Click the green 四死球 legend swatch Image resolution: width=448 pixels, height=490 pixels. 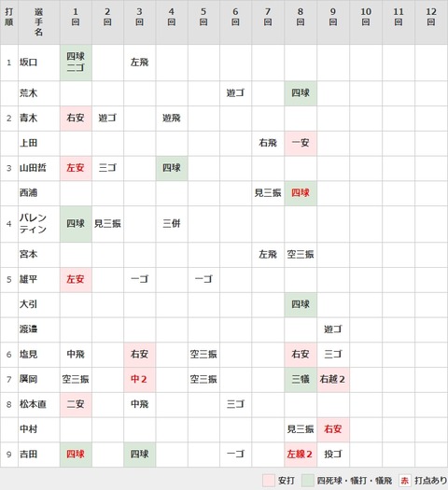point(308,481)
